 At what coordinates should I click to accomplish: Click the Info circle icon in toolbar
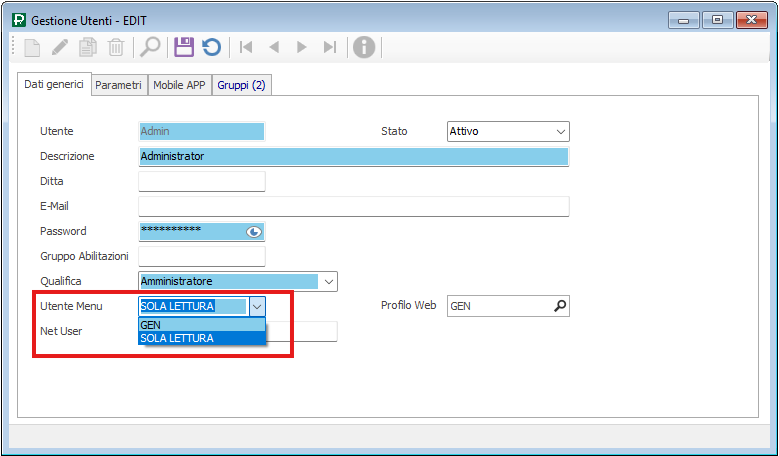coord(364,47)
